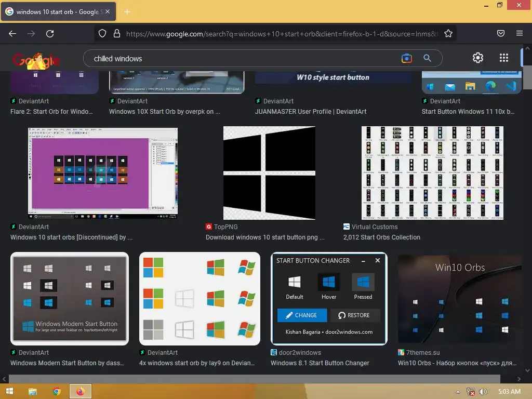Click the forward navigation arrow
532x399 pixels.
click(x=31, y=34)
